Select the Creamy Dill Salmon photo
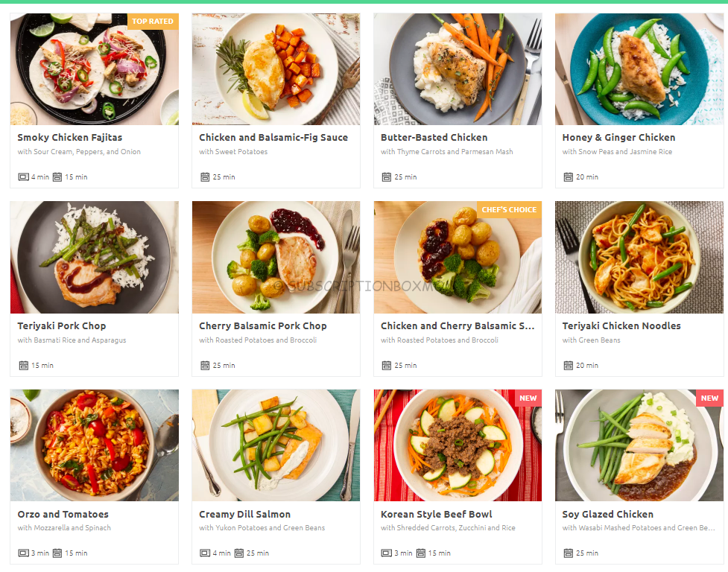This screenshot has height=572, width=728. click(x=276, y=445)
